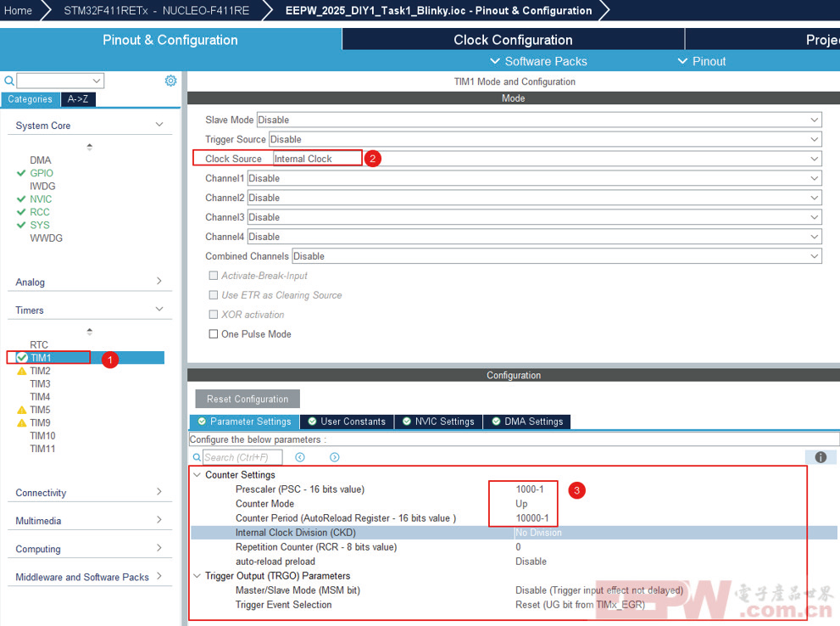Open the Software Packs menu
The height and width of the screenshot is (626, 840).
point(538,61)
